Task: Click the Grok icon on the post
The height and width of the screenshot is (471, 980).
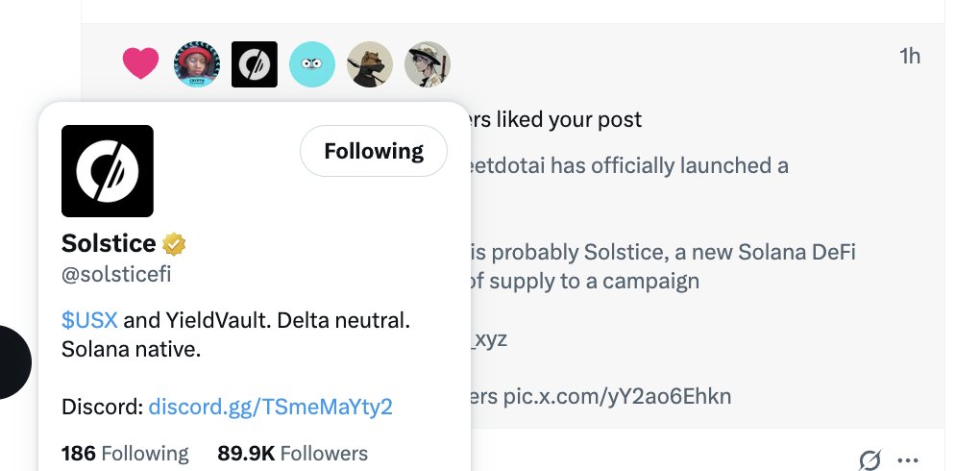Action: [870, 460]
